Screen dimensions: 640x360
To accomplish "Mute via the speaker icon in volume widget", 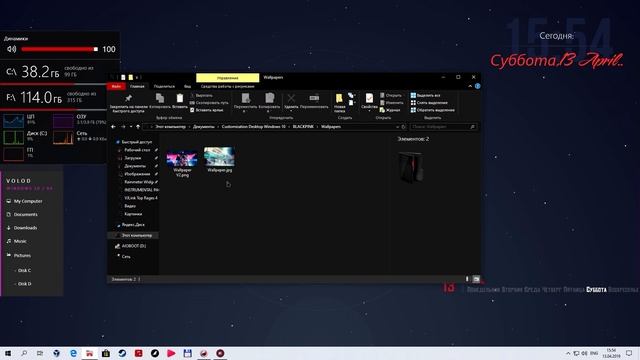I will pyautogui.click(x=11, y=49).
